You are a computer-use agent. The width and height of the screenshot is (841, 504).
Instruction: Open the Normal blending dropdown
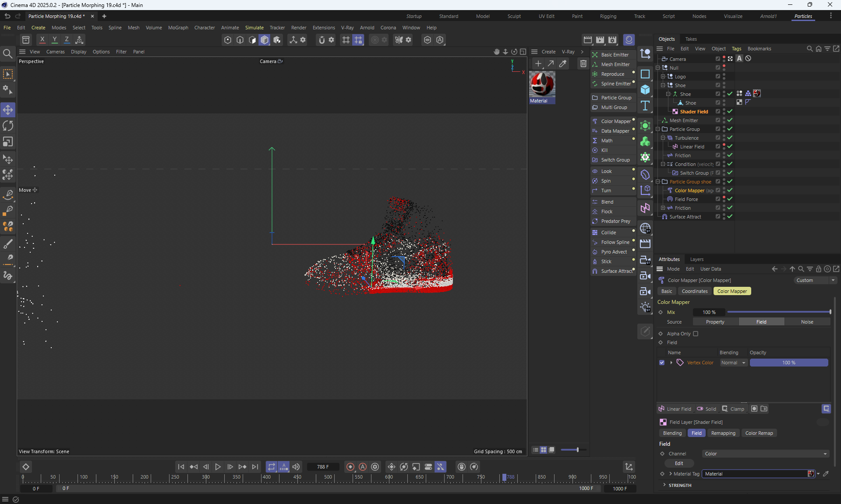pyautogui.click(x=733, y=363)
